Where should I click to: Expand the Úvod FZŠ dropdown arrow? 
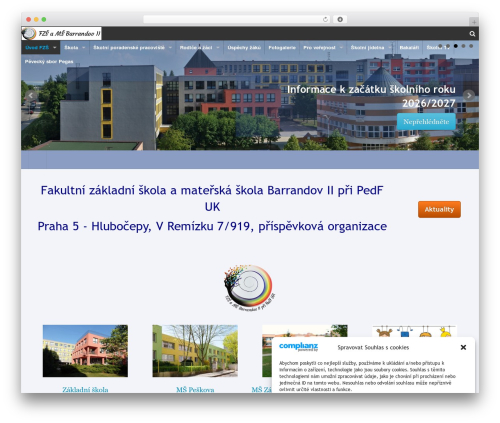click(x=55, y=48)
